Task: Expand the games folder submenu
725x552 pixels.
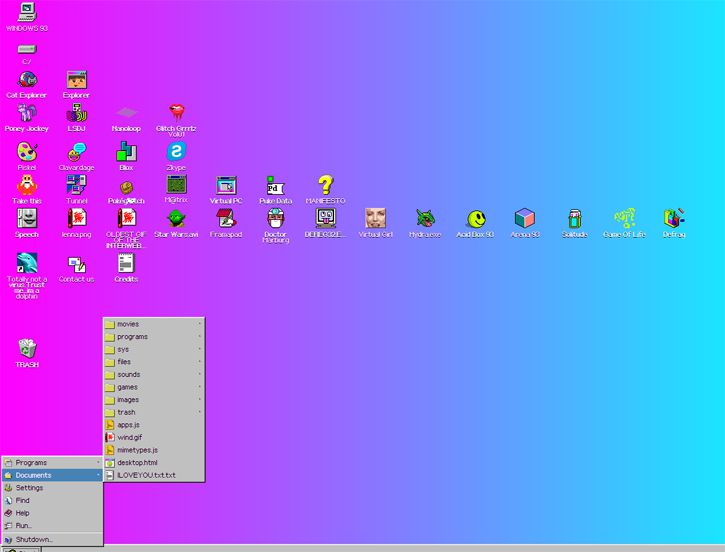Action: pyautogui.click(x=154, y=387)
